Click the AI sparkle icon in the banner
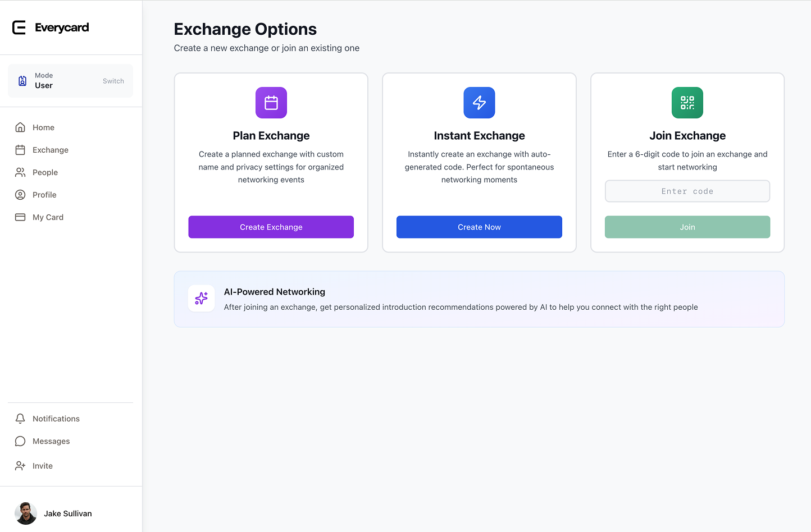The width and height of the screenshot is (811, 532). [201, 298]
